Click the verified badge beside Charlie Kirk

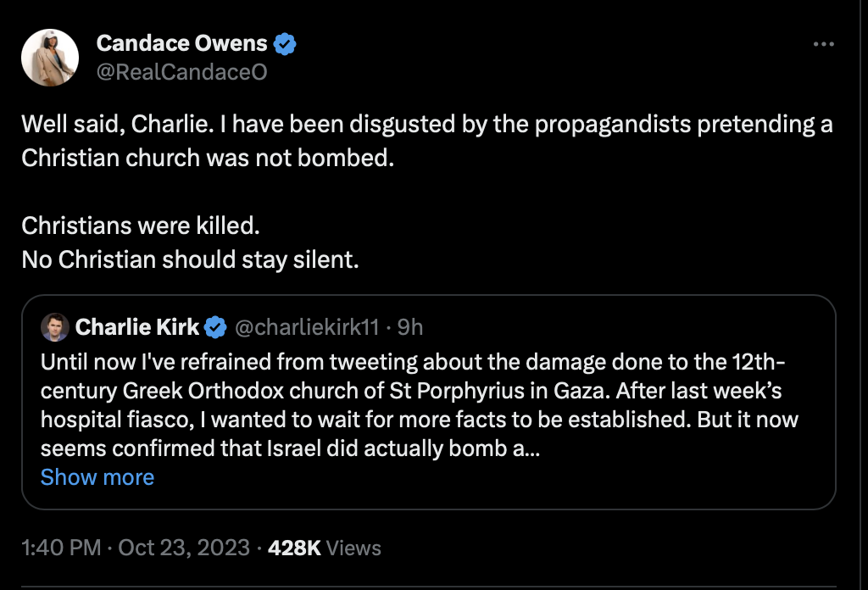pos(216,326)
